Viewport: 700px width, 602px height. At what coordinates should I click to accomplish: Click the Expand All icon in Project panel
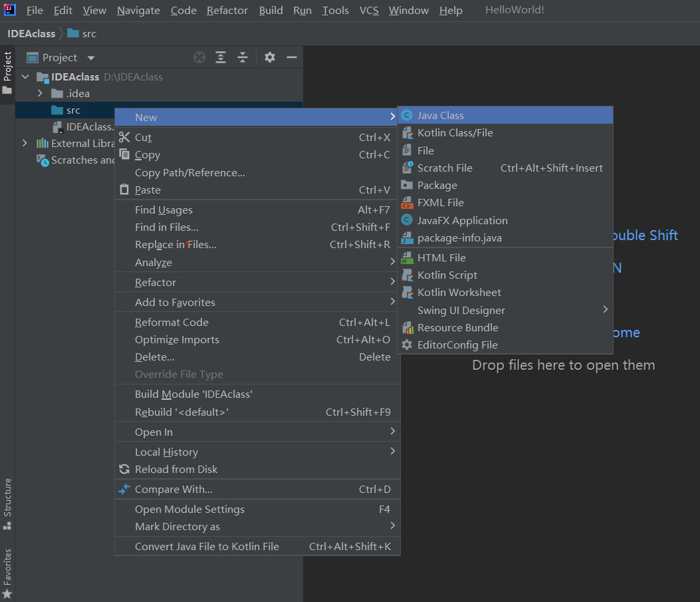click(x=221, y=58)
